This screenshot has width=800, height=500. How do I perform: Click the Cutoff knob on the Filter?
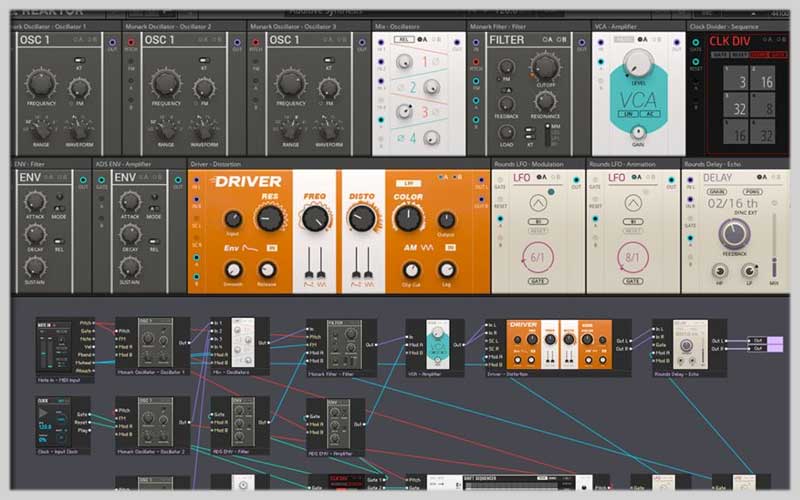tap(545, 67)
